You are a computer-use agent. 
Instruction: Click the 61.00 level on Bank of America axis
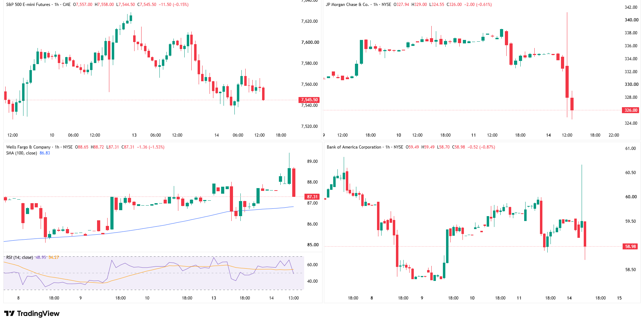(x=631, y=149)
